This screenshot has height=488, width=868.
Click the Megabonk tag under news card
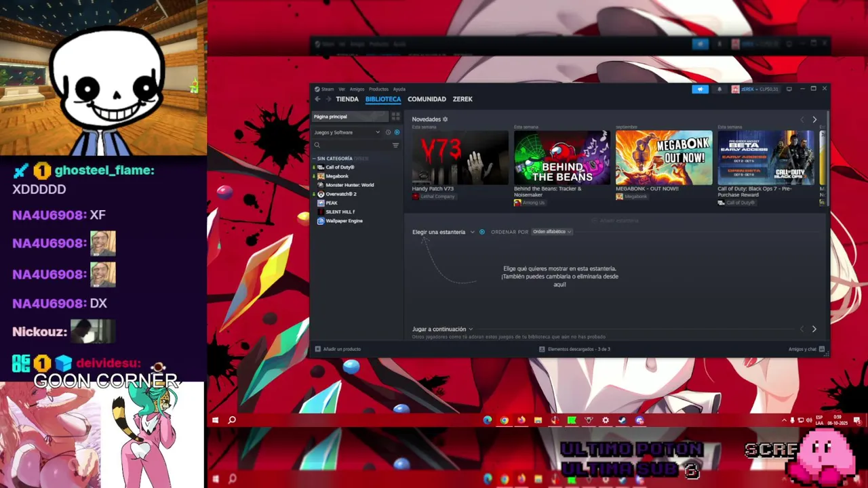631,197
